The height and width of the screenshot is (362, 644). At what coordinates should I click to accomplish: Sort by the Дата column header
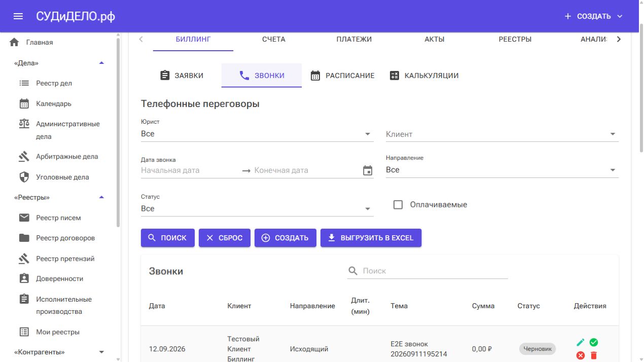[x=157, y=306]
